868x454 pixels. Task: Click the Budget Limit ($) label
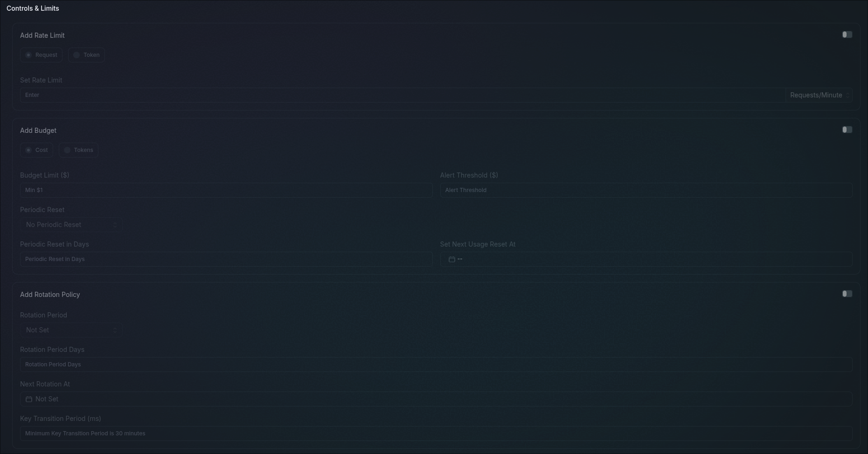[x=44, y=175]
